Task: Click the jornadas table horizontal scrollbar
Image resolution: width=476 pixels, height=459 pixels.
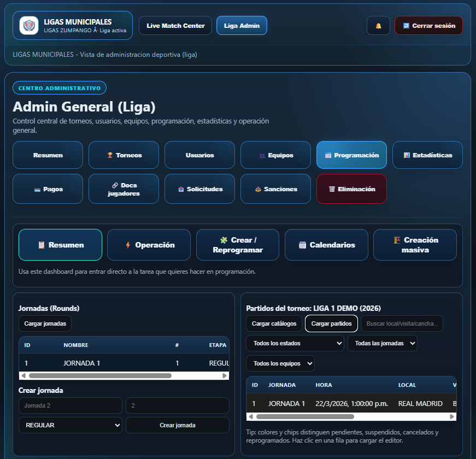Action: [100, 376]
